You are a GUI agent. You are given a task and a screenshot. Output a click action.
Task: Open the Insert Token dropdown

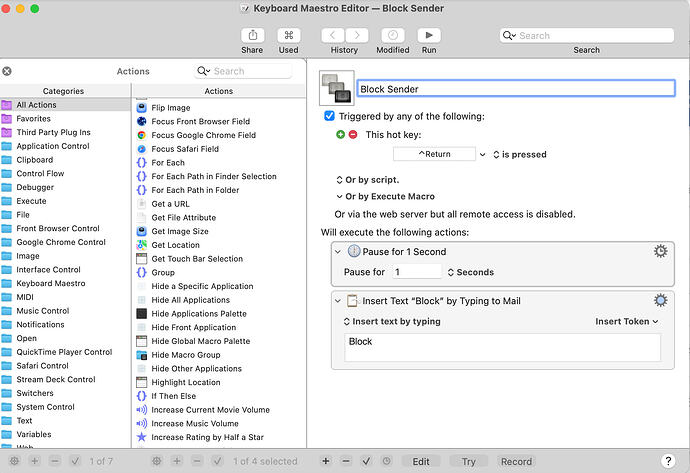(x=627, y=321)
